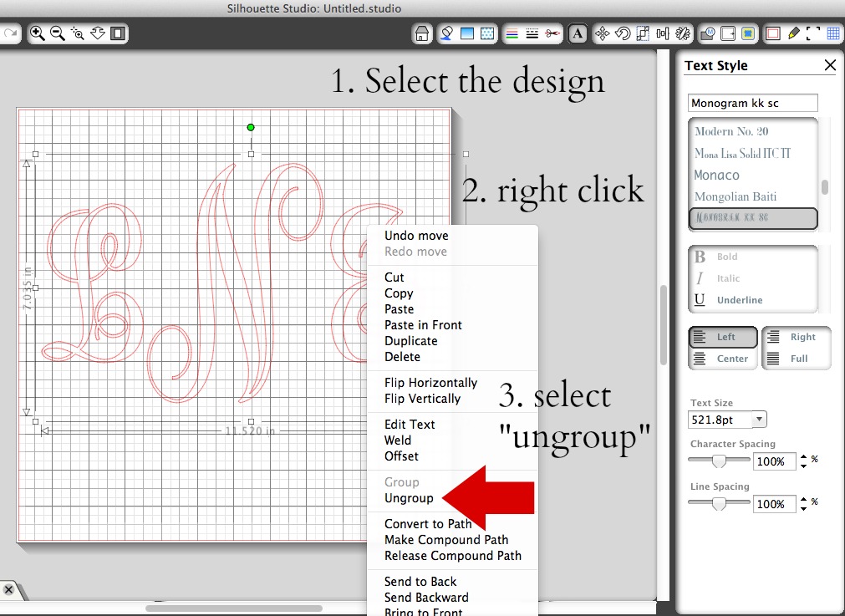
Task: Select the highlighted Monogram KK SC font
Action: pyautogui.click(x=753, y=218)
